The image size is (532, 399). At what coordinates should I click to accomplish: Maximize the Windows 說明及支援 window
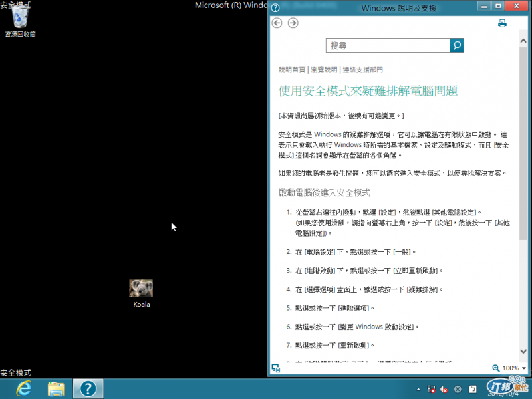(498, 6)
